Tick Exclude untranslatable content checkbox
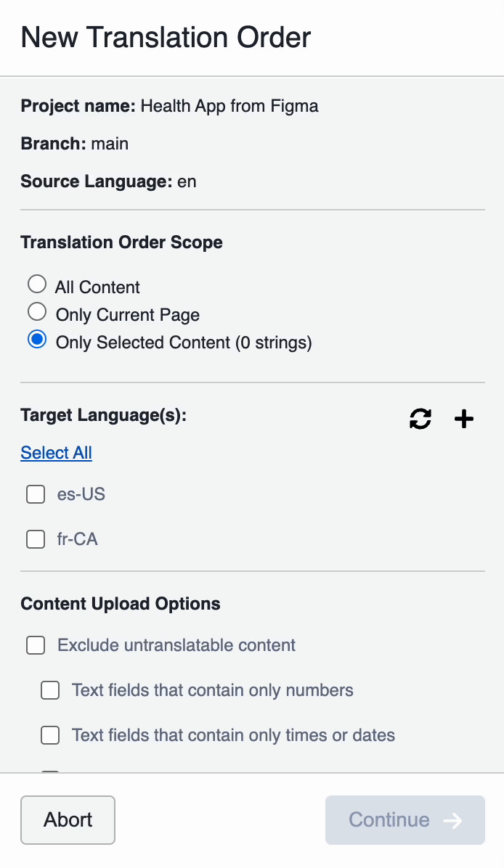The height and width of the screenshot is (868, 504). (x=36, y=645)
